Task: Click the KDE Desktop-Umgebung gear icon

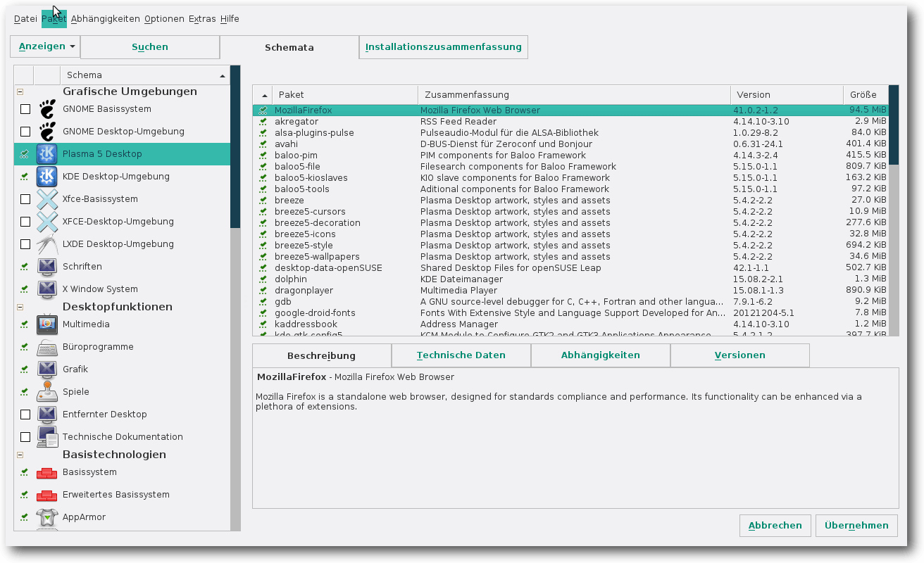Action: pyautogui.click(x=47, y=177)
